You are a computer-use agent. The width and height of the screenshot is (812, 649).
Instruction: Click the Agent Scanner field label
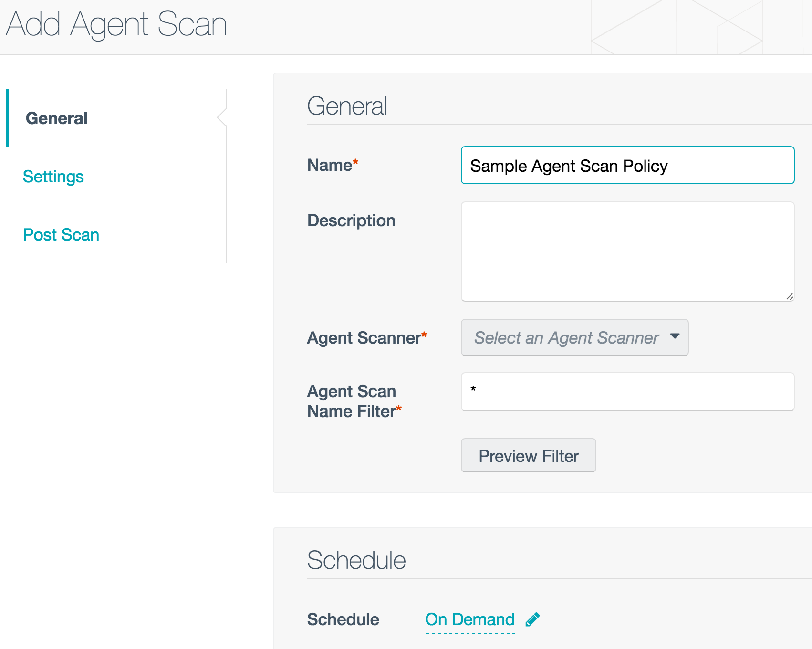364,338
